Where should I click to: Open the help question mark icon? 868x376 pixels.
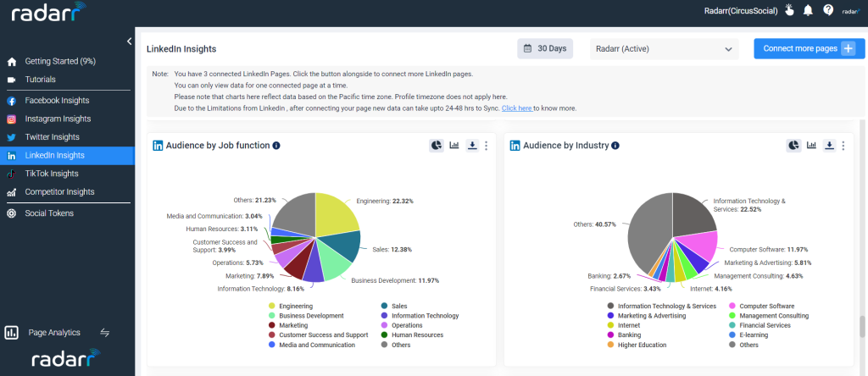click(828, 10)
